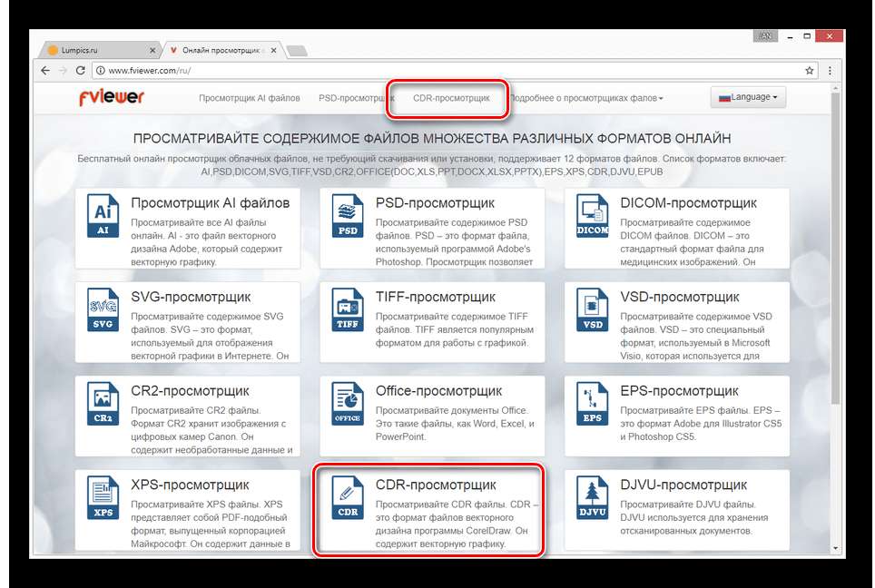Switch to the Lumpics.ru tab

99,50
